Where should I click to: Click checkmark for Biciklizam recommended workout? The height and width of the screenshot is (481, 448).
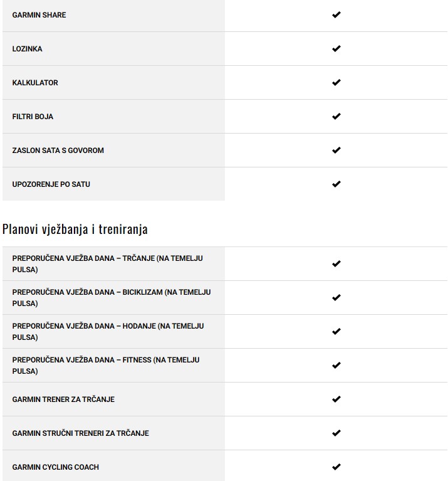coord(336,298)
